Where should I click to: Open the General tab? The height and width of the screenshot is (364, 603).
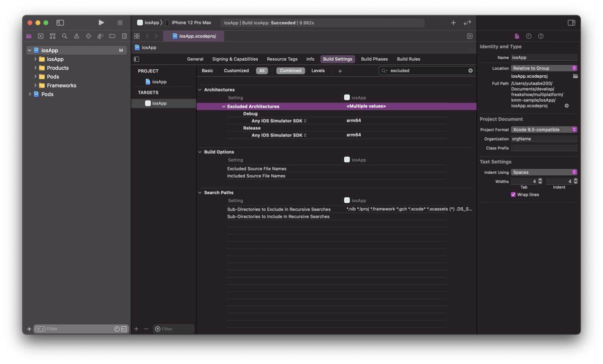(195, 59)
